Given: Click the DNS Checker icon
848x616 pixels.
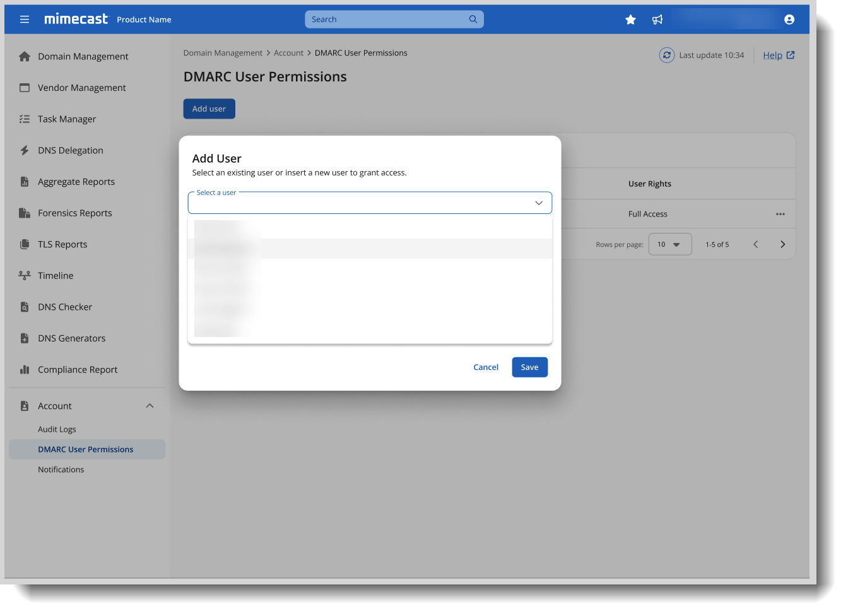Looking at the screenshot, I should [25, 307].
